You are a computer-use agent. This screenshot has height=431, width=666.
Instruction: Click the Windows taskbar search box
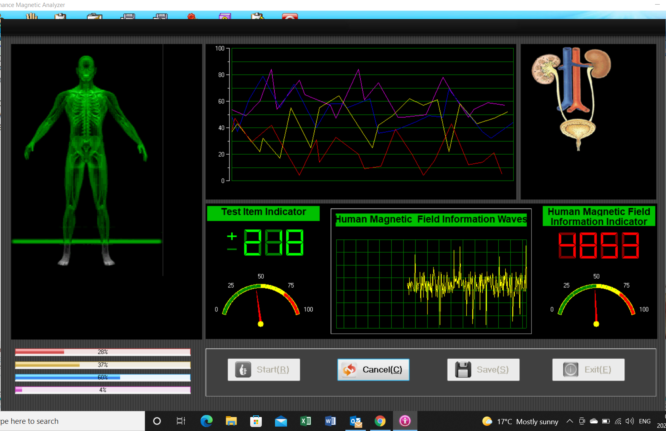[60, 421]
